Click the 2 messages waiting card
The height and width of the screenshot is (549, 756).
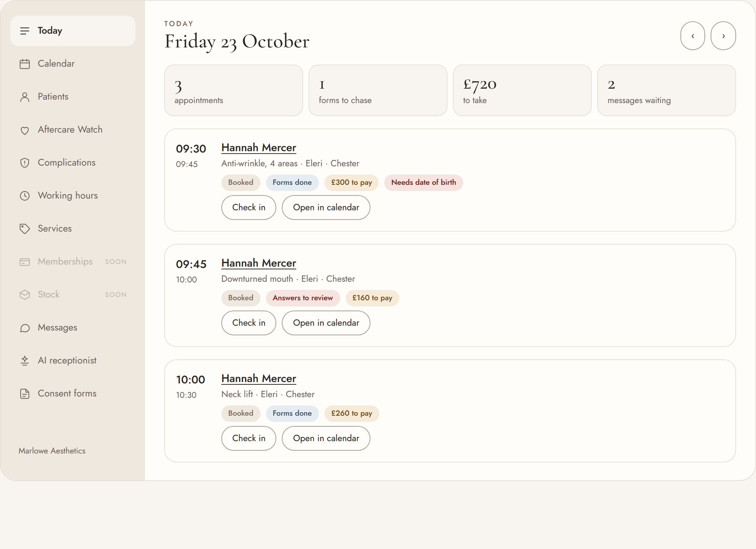[x=667, y=90]
